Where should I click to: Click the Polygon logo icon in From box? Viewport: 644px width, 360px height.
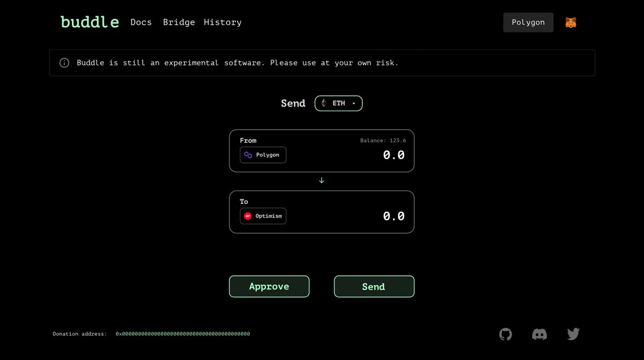(248, 155)
